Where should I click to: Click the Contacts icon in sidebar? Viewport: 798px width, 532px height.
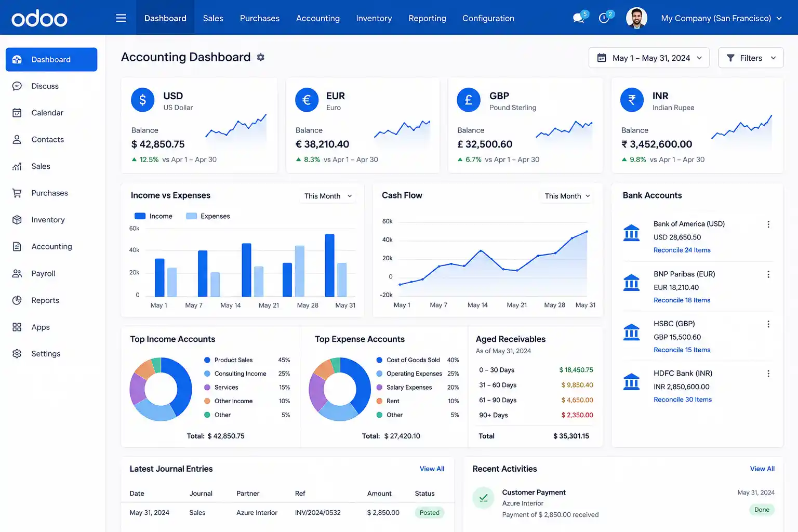click(x=17, y=140)
